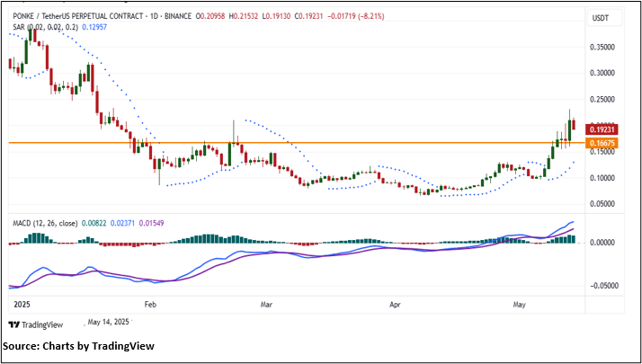
Task: Click the Mar time axis label
Action: (x=267, y=305)
